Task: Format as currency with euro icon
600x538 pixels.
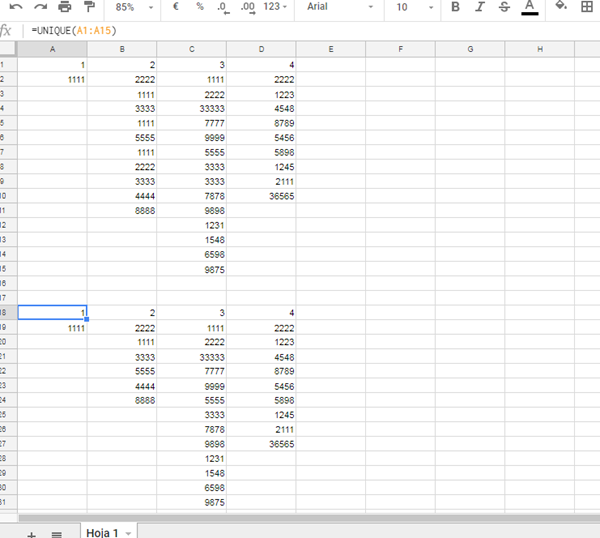Action: tap(176, 7)
